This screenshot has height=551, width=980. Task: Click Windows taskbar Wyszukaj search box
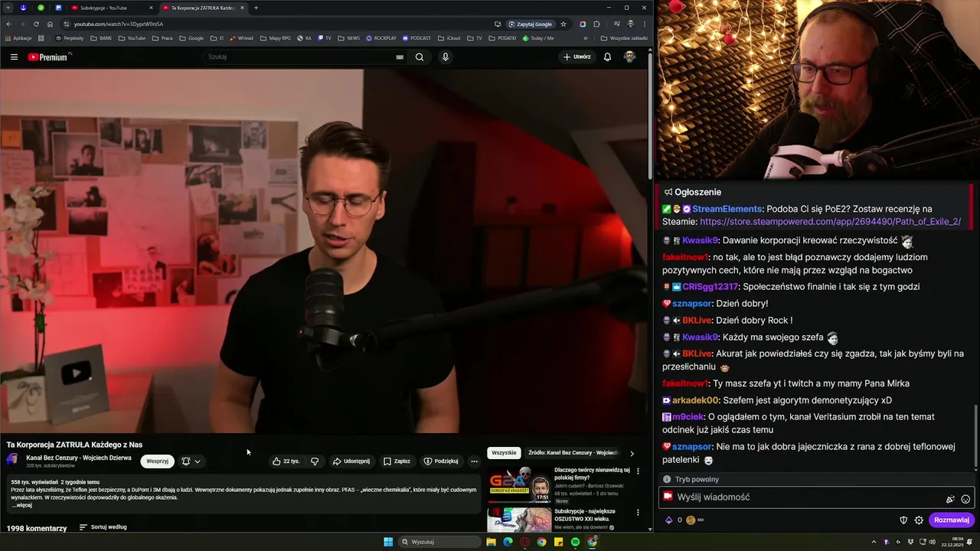coord(440,542)
